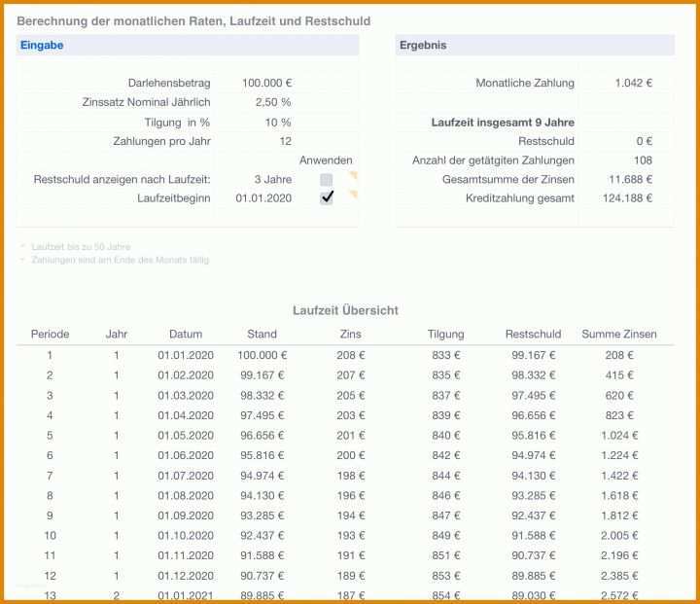Click the Summe Zinsen column header
This screenshot has height=604, width=700.
(619, 335)
